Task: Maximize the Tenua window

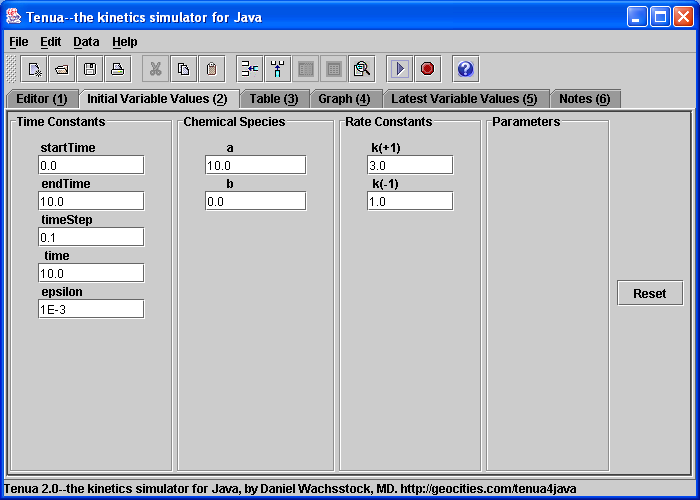Action: (x=660, y=17)
